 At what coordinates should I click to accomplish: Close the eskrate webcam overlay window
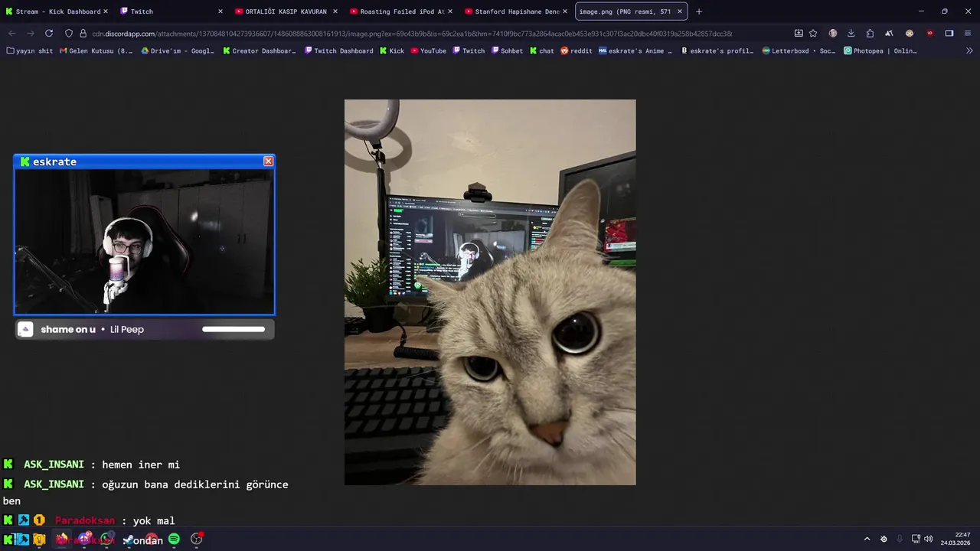(x=268, y=161)
